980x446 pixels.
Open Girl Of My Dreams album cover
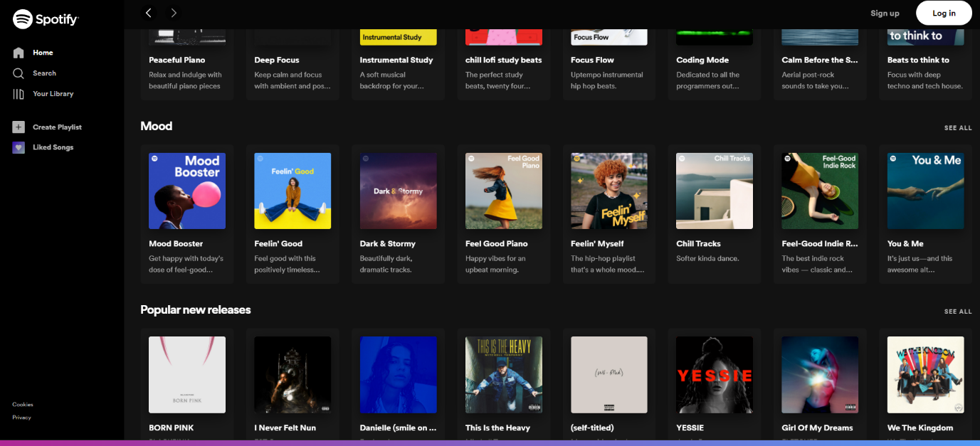click(820, 375)
